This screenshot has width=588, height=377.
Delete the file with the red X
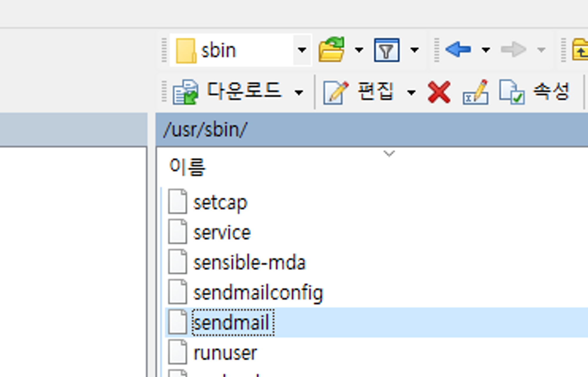tap(439, 92)
